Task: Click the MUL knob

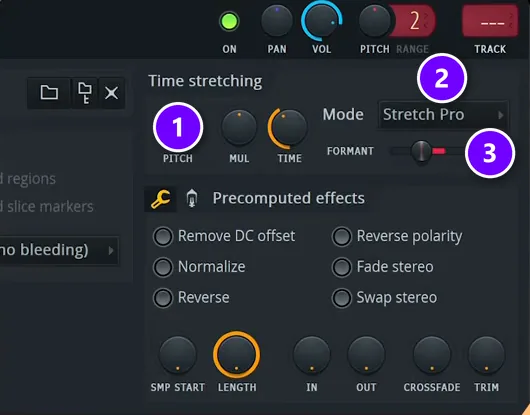Action: (239, 128)
